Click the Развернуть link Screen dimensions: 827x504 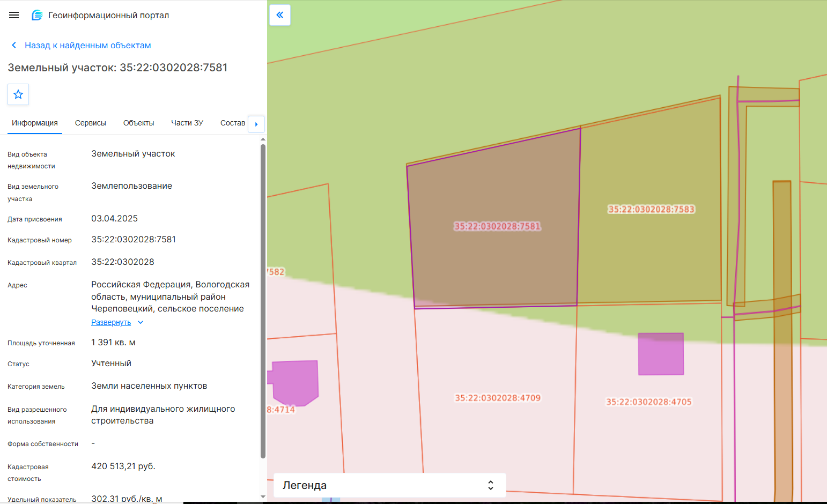coord(111,322)
